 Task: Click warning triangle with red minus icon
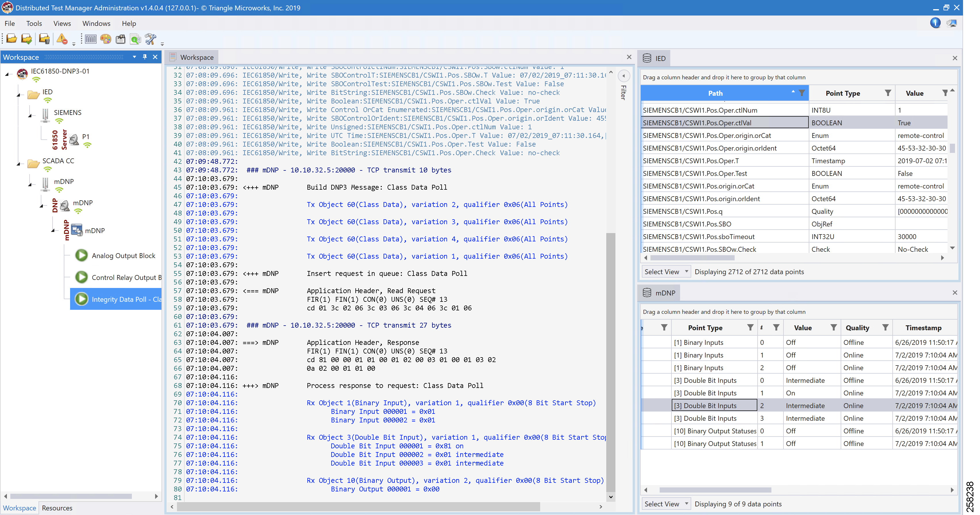(62, 39)
